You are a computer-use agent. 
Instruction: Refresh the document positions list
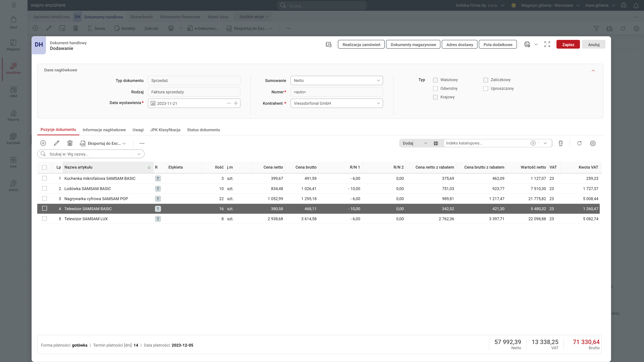pos(579,143)
